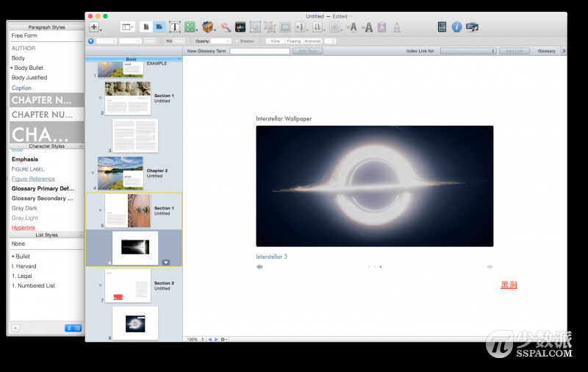The width and height of the screenshot is (588, 372).
Task: Click the dimmed Group objects icon
Action: (270, 27)
